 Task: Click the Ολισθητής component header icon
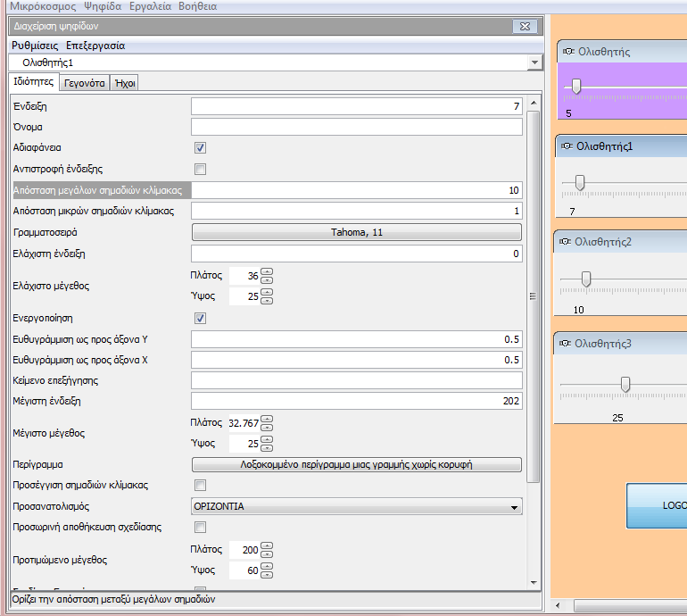click(568, 51)
